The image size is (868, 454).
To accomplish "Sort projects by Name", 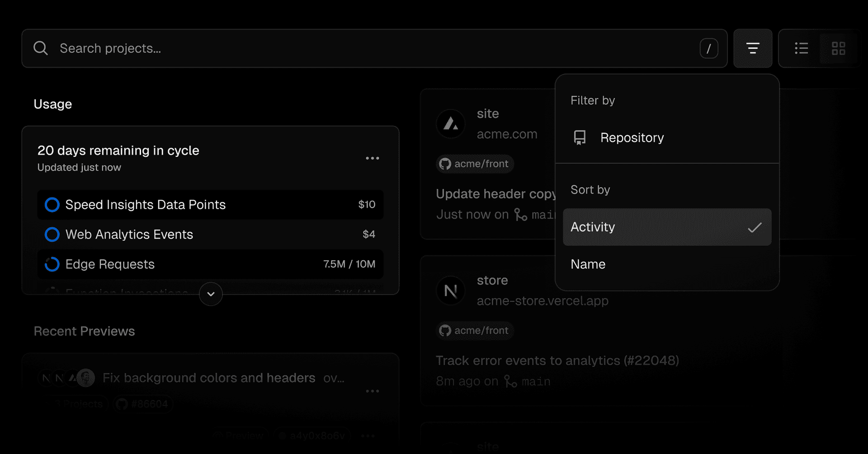I will (588, 264).
